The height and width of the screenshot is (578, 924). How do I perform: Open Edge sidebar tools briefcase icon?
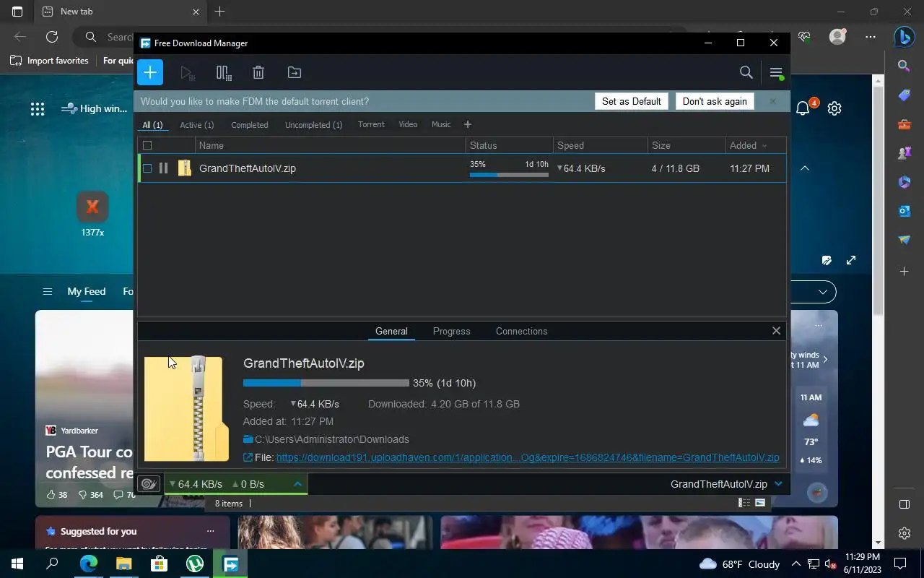[x=904, y=124]
